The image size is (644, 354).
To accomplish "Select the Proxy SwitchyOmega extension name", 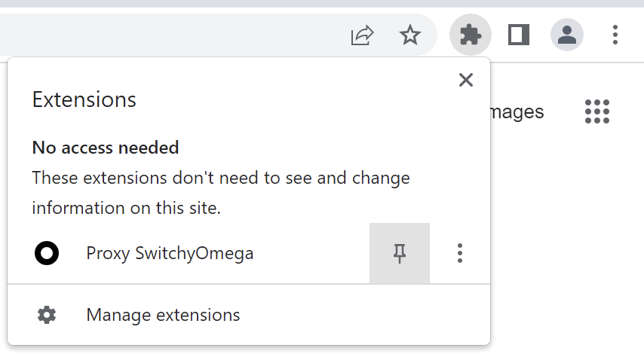I will tap(170, 254).
